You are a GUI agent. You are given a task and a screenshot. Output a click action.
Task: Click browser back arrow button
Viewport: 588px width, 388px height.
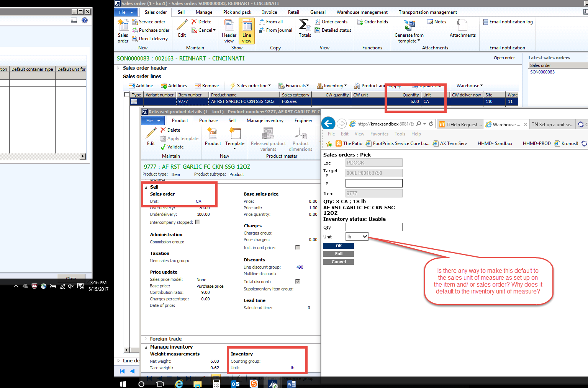point(328,124)
